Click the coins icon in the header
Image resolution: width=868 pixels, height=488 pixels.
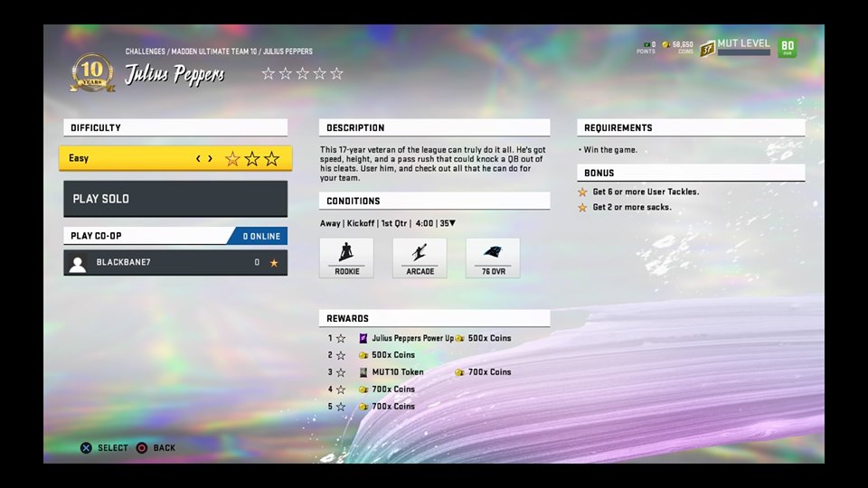tap(666, 44)
